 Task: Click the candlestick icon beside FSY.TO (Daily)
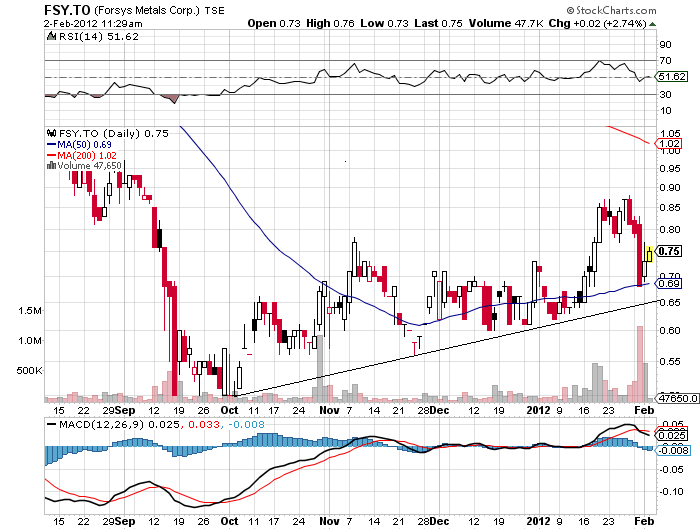coord(51,133)
